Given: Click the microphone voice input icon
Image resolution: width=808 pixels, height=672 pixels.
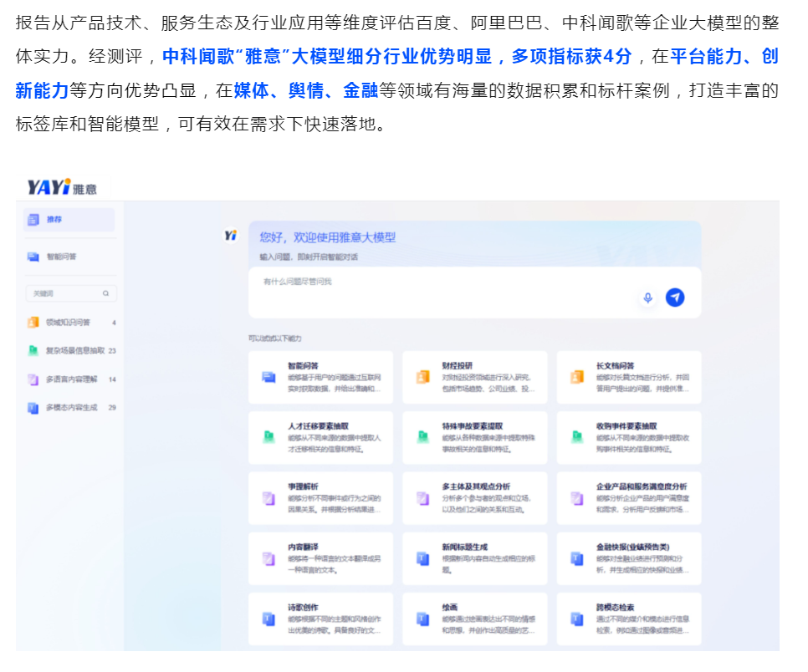Looking at the screenshot, I should [647, 298].
